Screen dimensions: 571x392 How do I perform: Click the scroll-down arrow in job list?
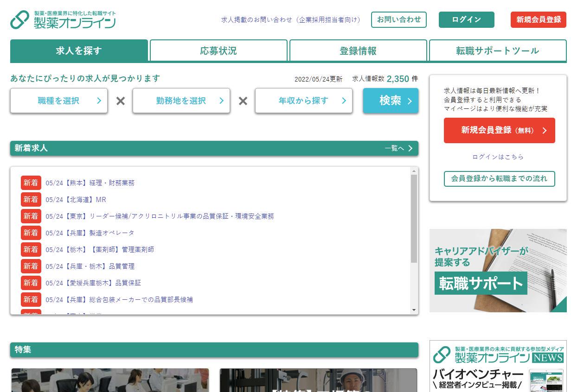414,310
